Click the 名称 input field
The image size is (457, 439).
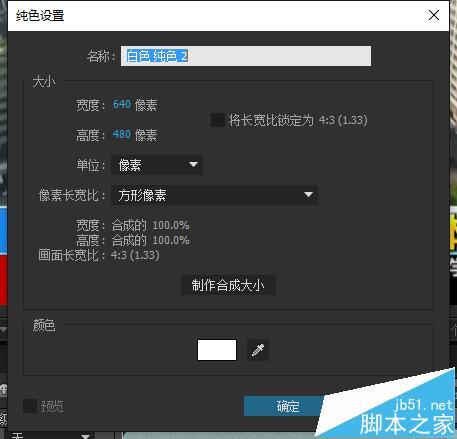pyautogui.click(x=246, y=56)
